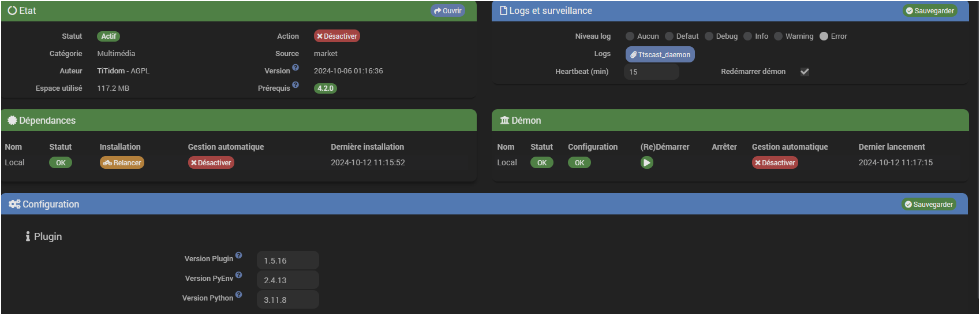The height and width of the screenshot is (315, 980).
Task: Click the market source value
Action: pos(326,54)
